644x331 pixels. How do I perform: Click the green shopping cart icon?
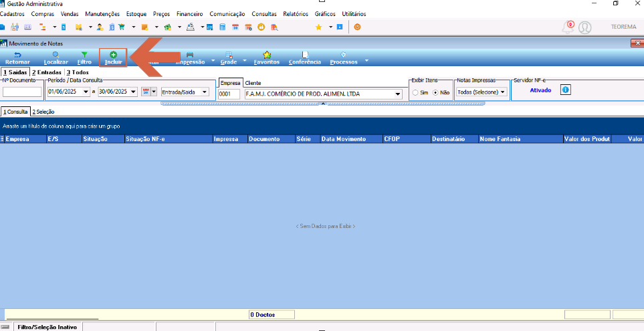coord(122,27)
